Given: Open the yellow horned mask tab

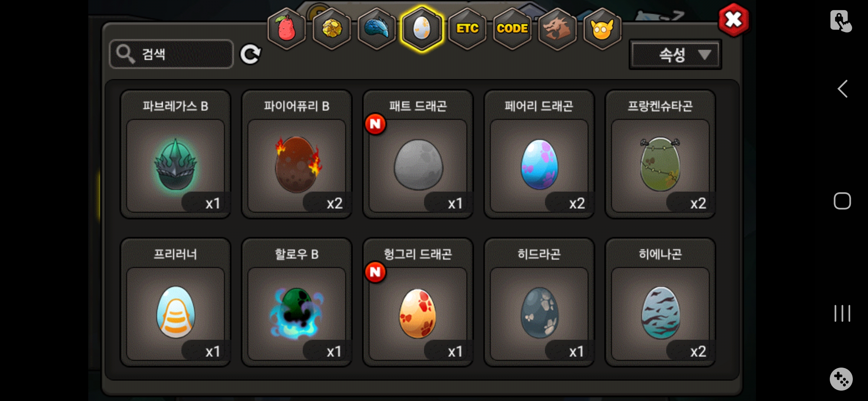Looking at the screenshot, I should 602,29.
